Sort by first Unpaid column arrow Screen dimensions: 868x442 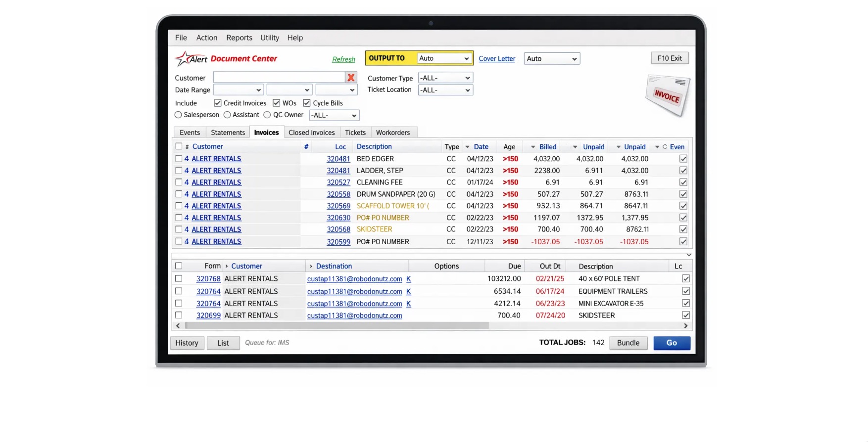click(575, 147)
